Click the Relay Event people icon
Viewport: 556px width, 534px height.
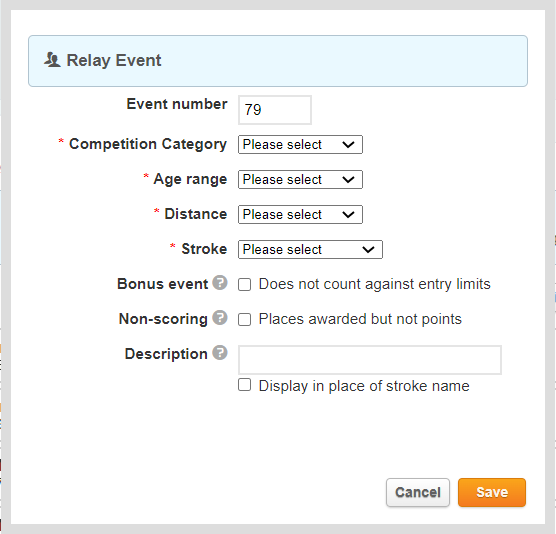click(52, 60)
